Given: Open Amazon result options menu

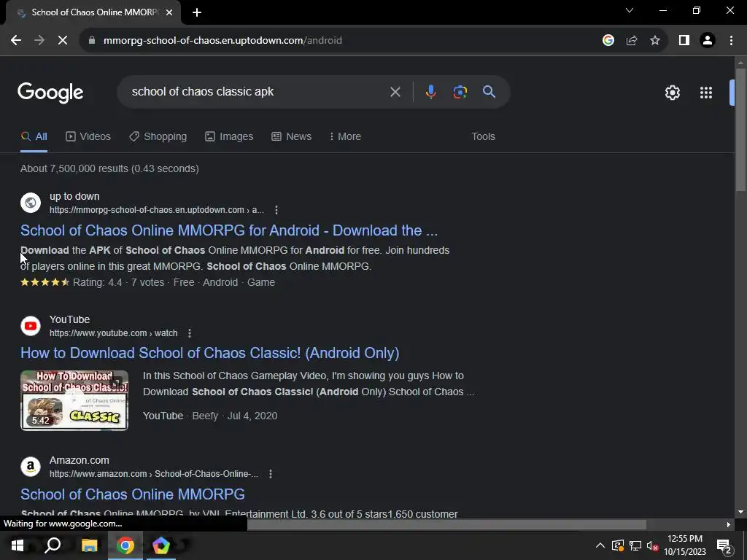Looking at the screenshot, I should 271,474.
